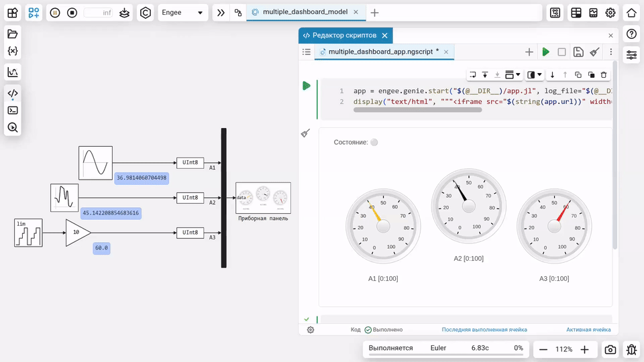Pause the running simulation

[x=55, y=13]
